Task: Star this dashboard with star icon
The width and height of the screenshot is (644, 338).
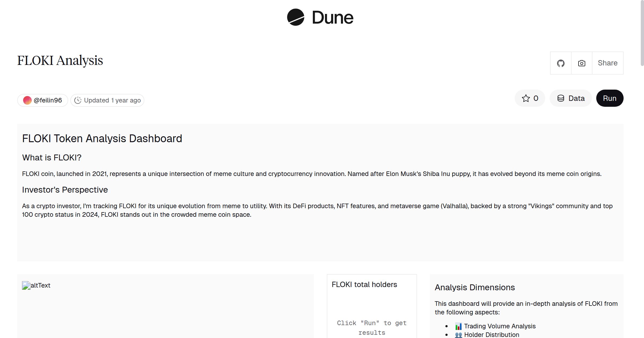Action: tap(526, 98)
